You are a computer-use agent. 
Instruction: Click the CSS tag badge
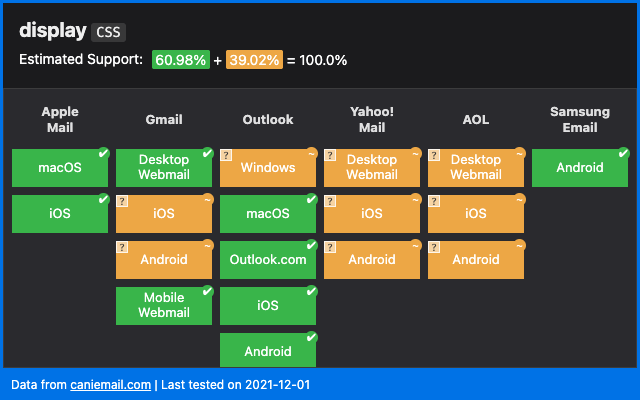tap(108, 32)
